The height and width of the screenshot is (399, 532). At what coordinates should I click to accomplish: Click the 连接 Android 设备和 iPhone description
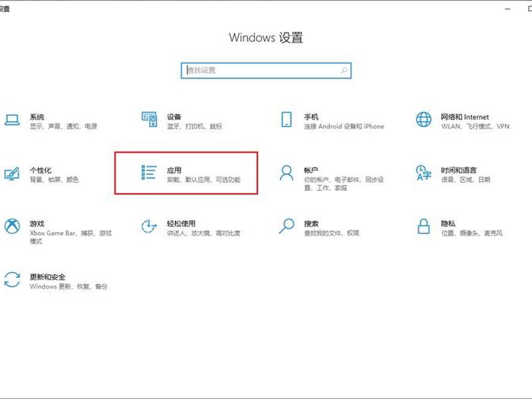(344, 126)
